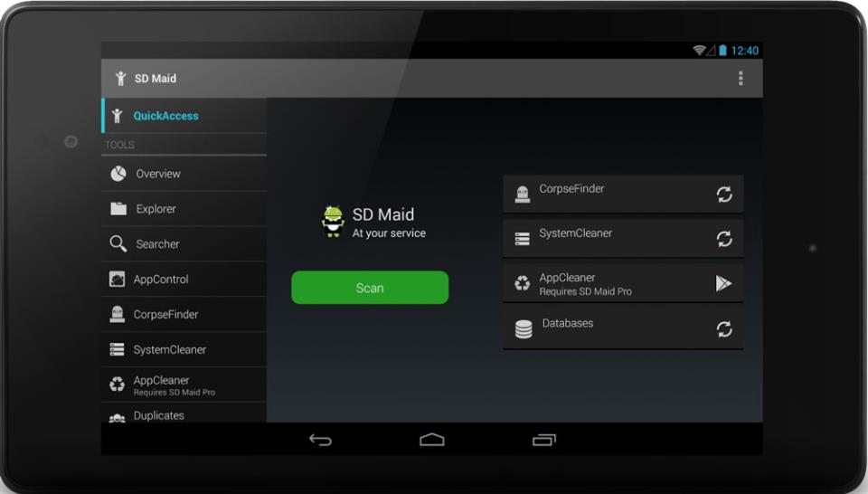
Task: Click the AppControl icon in sidebar
Action: coord(117,279)
